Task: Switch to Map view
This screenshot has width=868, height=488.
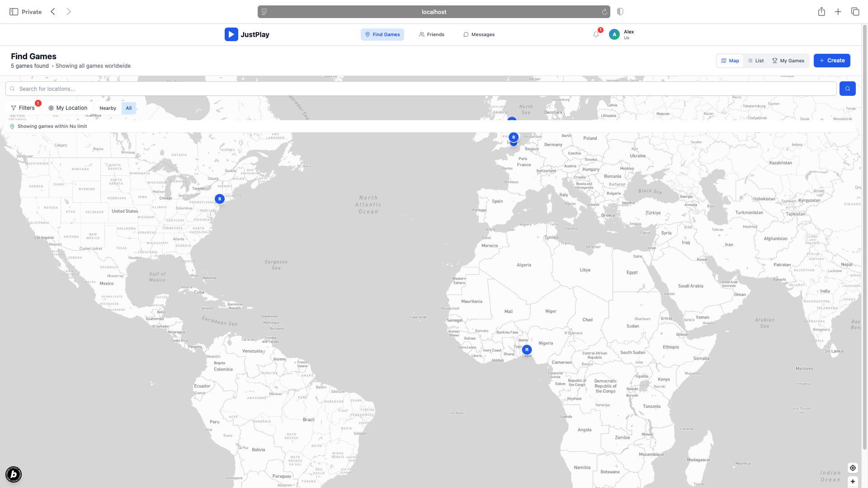Action: (x=730, y=61)
